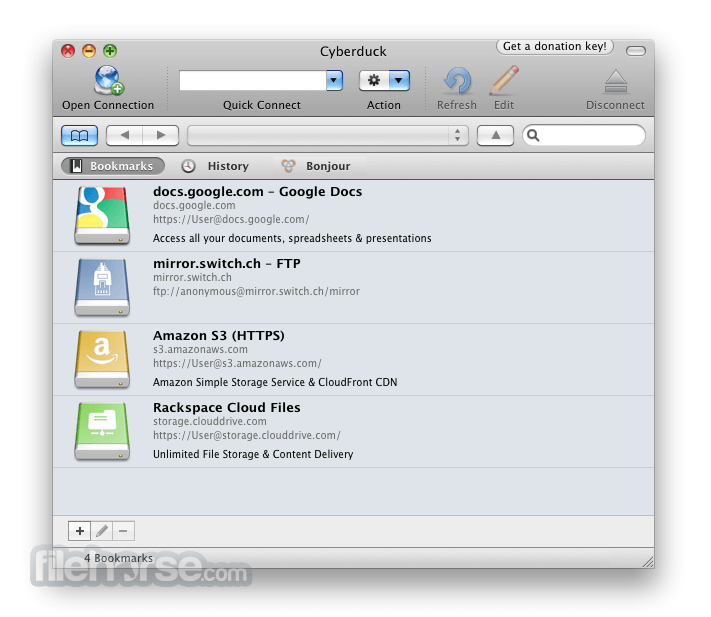Click the Disconnect label

point(615,105)
